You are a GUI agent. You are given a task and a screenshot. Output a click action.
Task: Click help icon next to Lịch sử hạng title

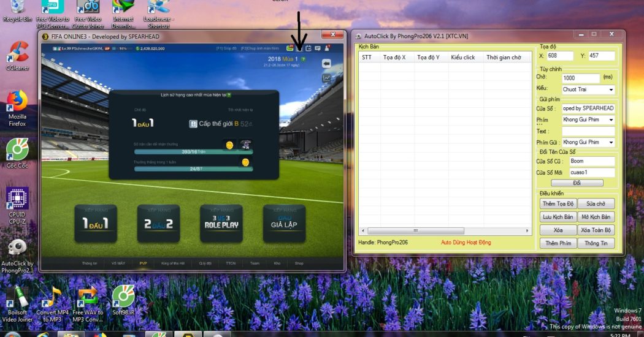click(x=229, y=95)
